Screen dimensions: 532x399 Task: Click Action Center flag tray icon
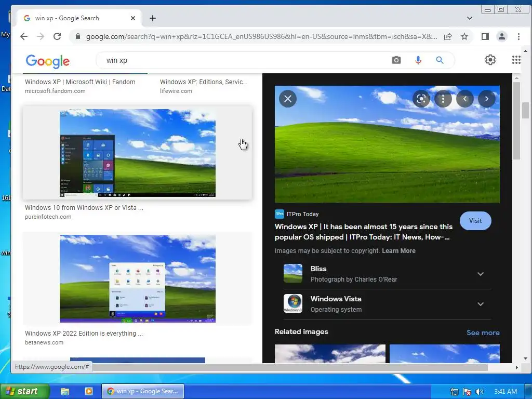point(467,392)
